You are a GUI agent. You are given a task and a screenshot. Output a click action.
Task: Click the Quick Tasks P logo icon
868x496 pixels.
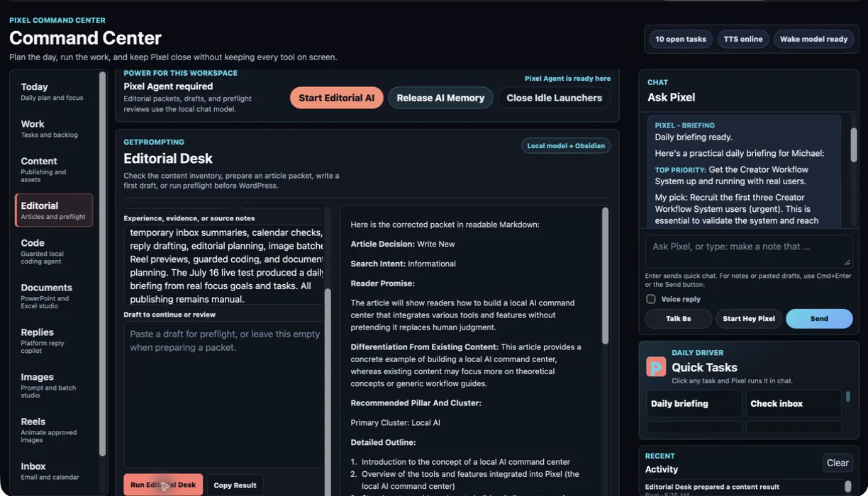coord(656,366)
